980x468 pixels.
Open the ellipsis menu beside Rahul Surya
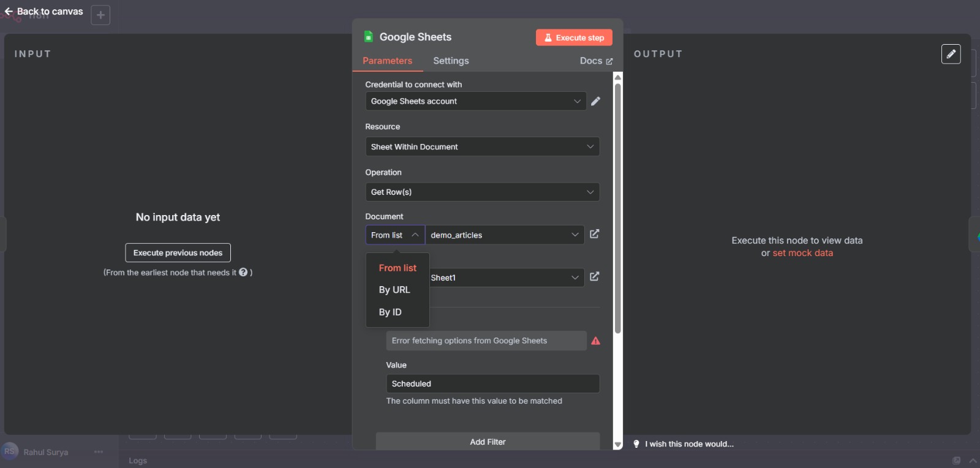point(99,452)
